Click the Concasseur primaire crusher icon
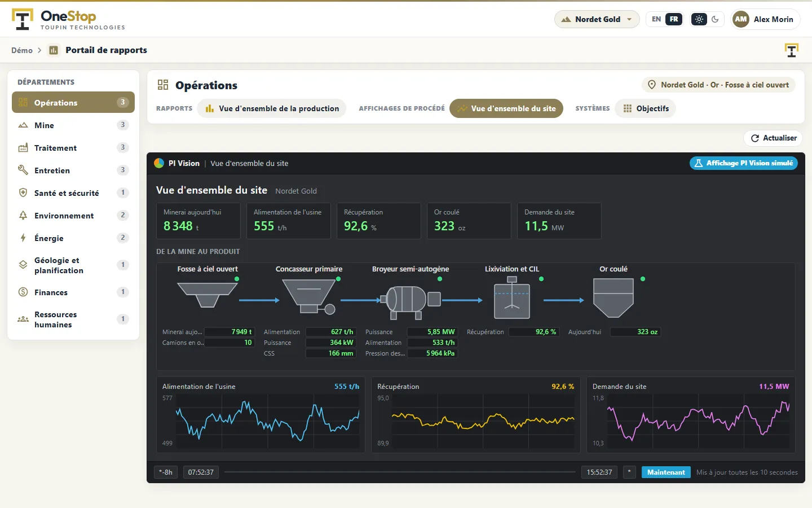The width and height of the screenshot is (812, 508). [309, 296]
